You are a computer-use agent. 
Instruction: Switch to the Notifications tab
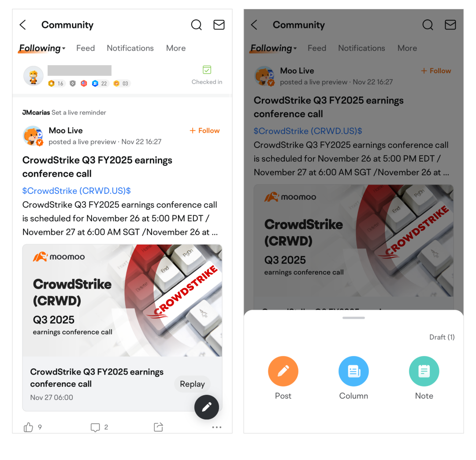[130, 48]
